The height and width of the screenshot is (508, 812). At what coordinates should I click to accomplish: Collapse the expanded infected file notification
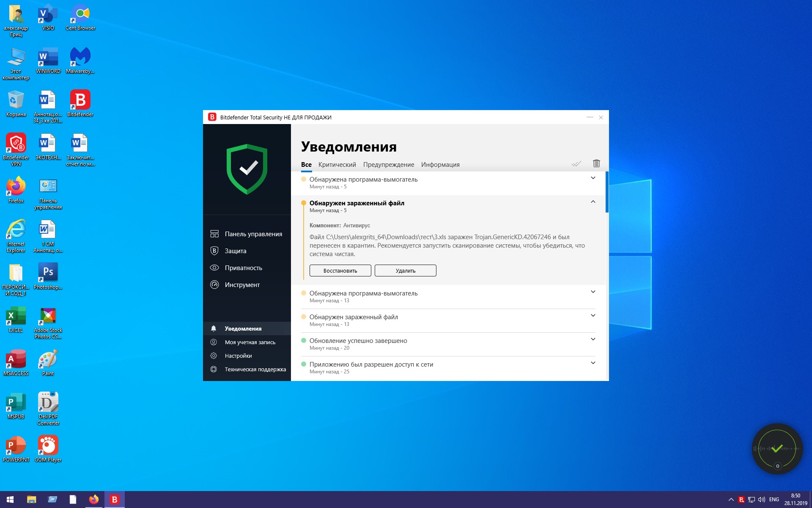point(593,202)
